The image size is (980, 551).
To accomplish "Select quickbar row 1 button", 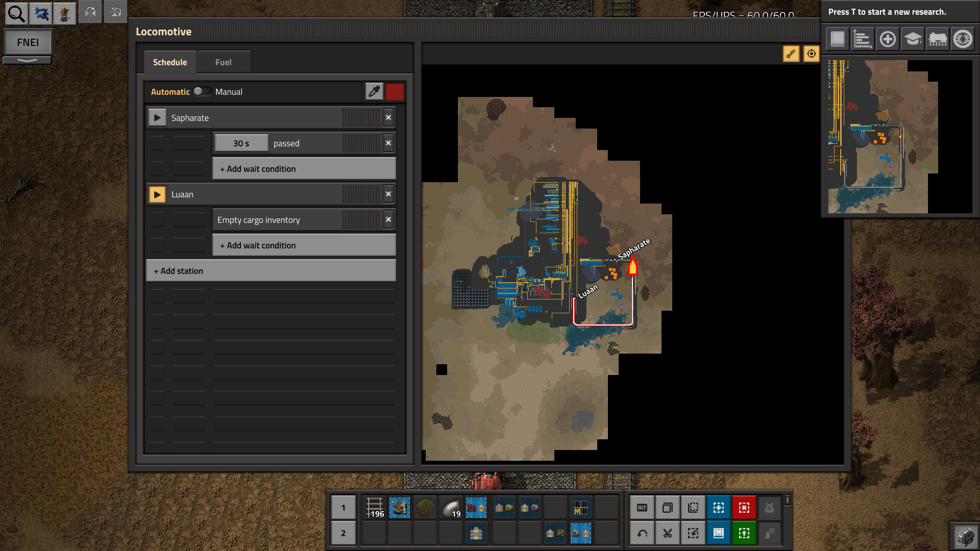I will point(343,508).
